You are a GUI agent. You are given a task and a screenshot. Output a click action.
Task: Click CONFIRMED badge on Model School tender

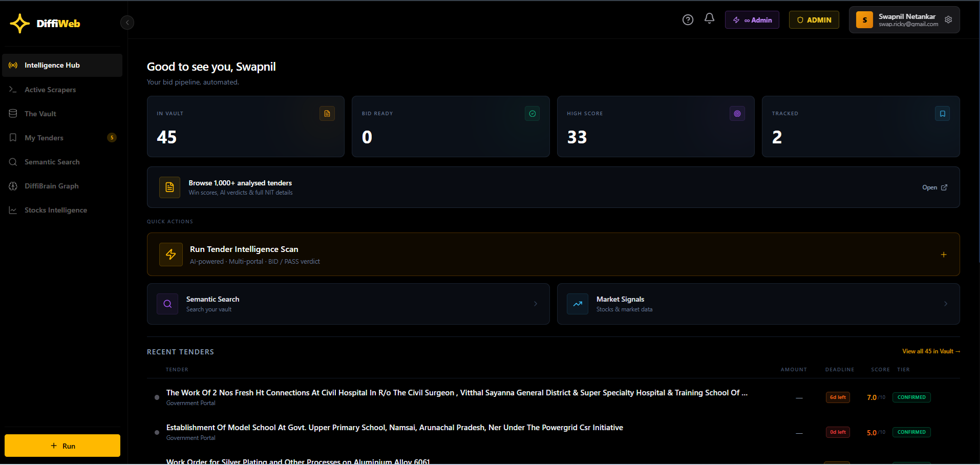point(911,432)
